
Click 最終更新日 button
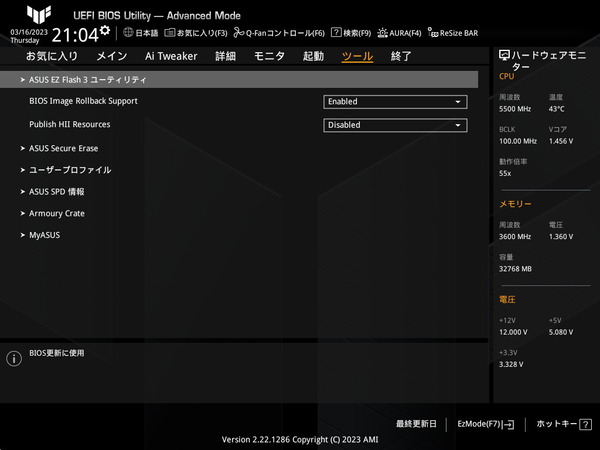(x=416, y=424)
